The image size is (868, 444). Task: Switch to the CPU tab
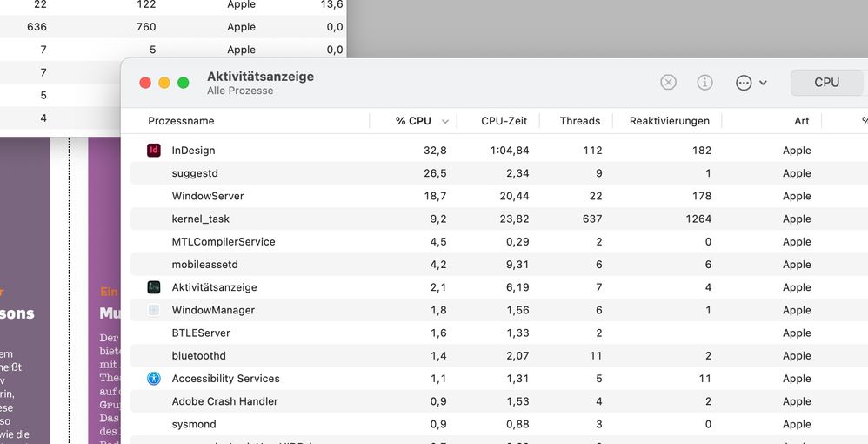click(x=826, y=82)
